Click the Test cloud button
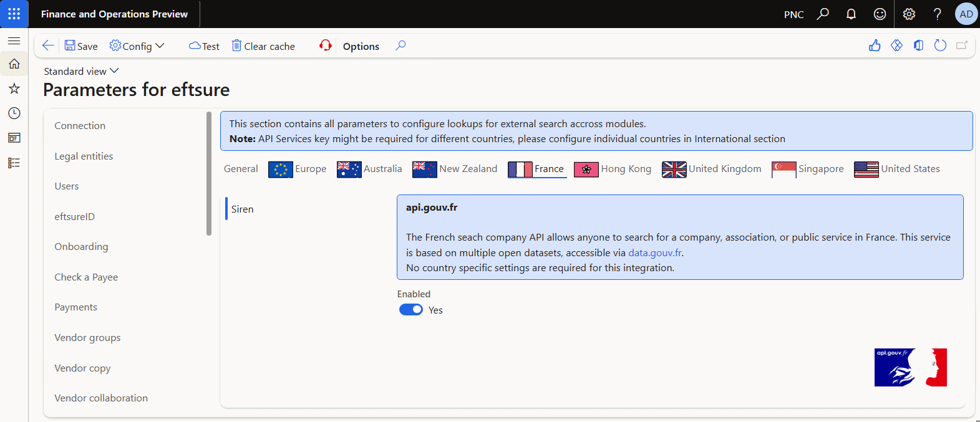Screen dimensions: 980x422 pos(204,46)
